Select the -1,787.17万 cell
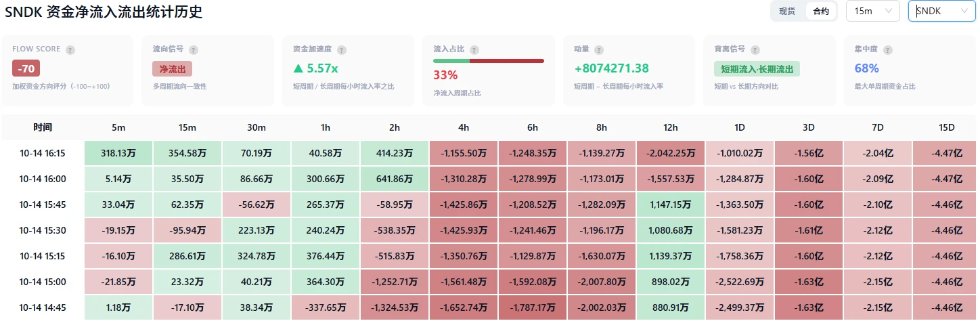980x321 pixels. (x=533, y=307)
